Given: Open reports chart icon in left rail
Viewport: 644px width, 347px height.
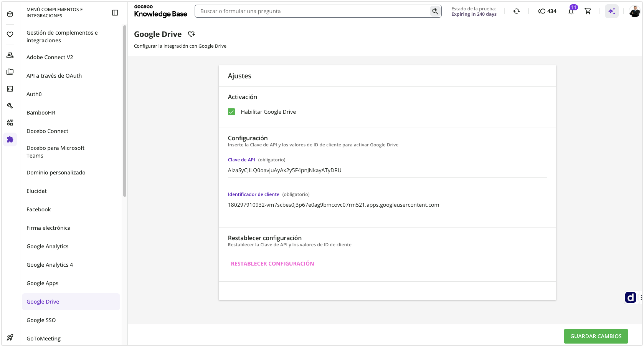Looking at the screenshot, I should [10, 89].
